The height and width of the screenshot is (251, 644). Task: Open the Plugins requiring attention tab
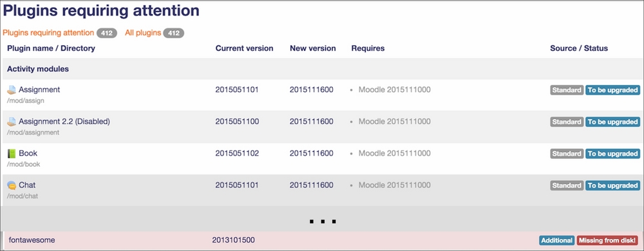click(x=48, y=33)
